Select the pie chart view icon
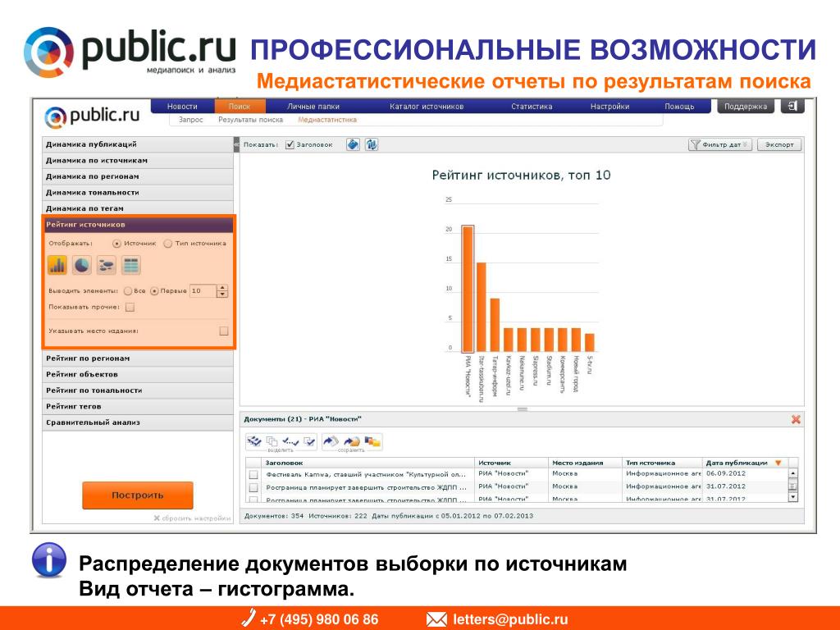 tap(81, 265)
